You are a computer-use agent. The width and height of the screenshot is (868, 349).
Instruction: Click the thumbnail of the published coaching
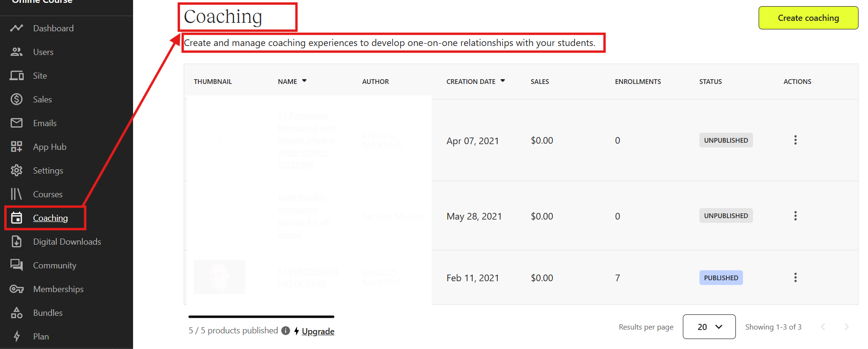tap(219, 277)
